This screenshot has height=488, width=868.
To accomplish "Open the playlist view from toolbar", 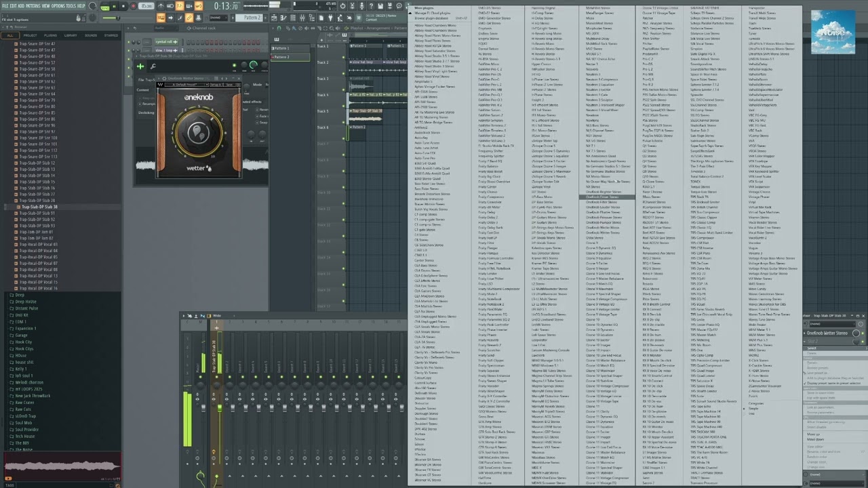I will pyautogui.click(x=274, y=18).
